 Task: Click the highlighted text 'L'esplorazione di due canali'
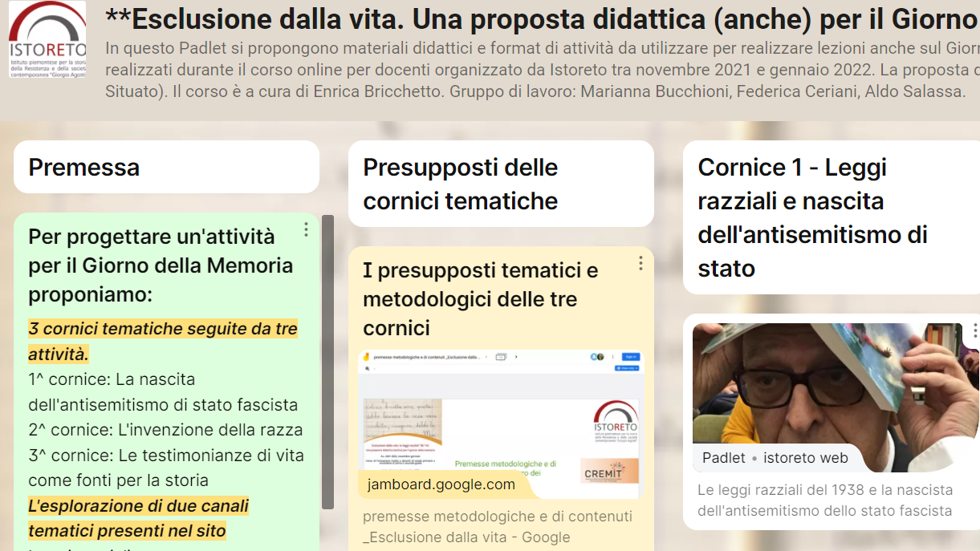pyautogui.click(x=138, y=506)
